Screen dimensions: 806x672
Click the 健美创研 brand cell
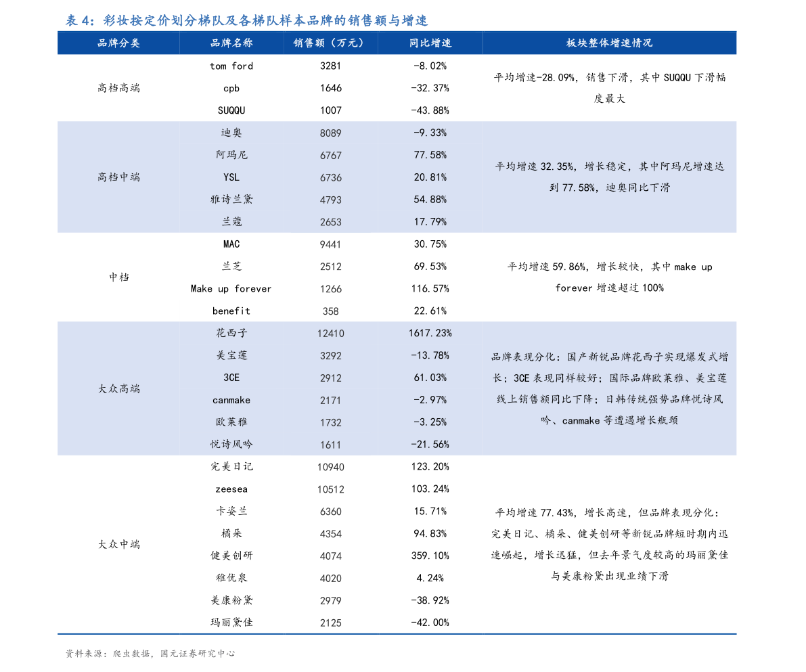pyautogui.click(x=231, y=556)
